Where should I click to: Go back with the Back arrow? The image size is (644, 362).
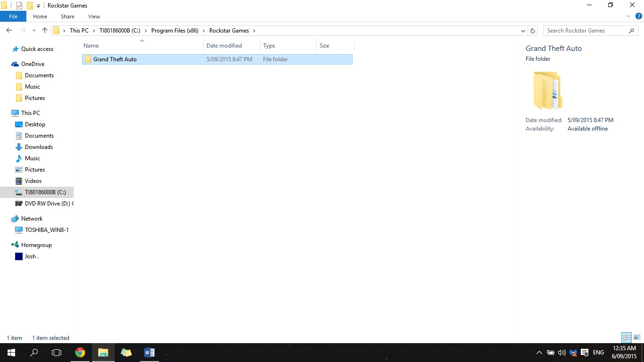9,30
